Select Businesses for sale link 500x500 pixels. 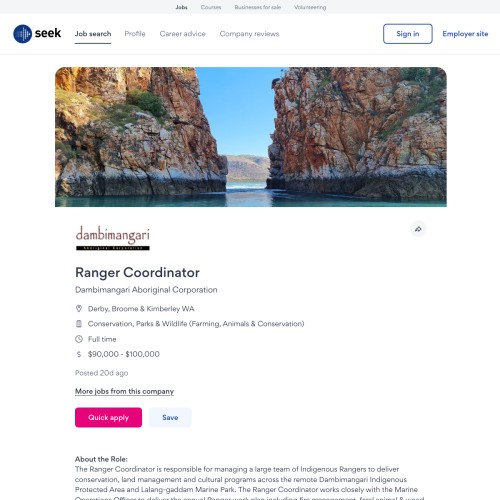tap(258, 7)
